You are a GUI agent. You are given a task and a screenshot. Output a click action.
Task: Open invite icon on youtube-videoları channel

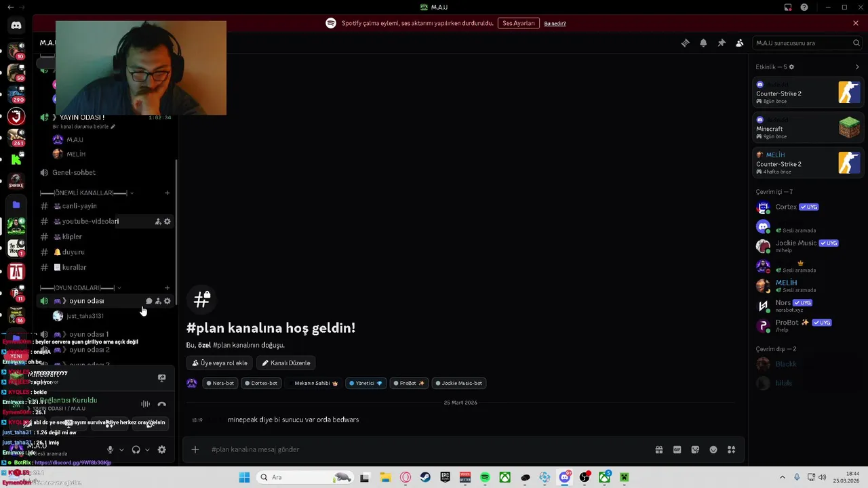(158, 222)
